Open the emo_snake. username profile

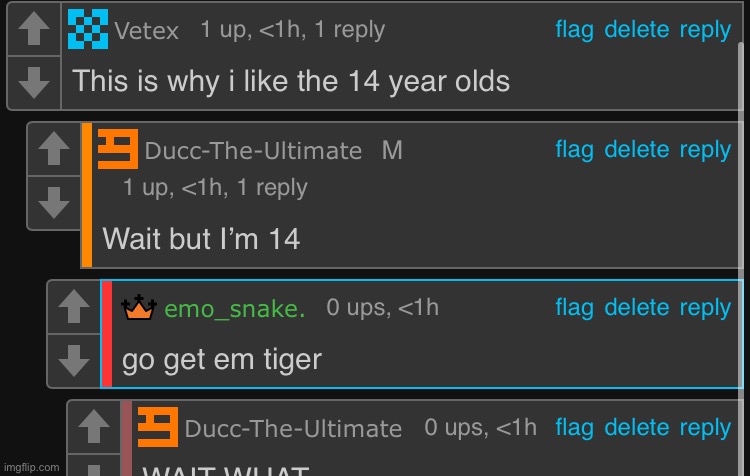point(234,309)
